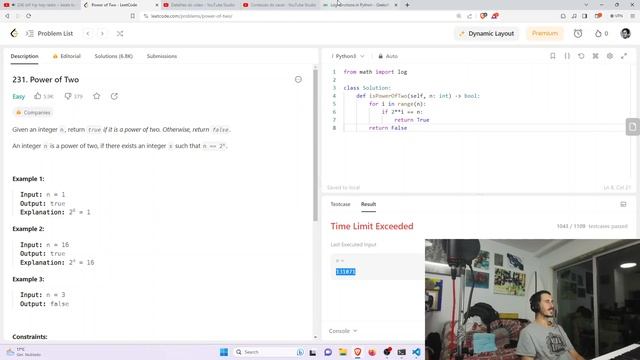Open the notes side panel icon

point(633,127)
